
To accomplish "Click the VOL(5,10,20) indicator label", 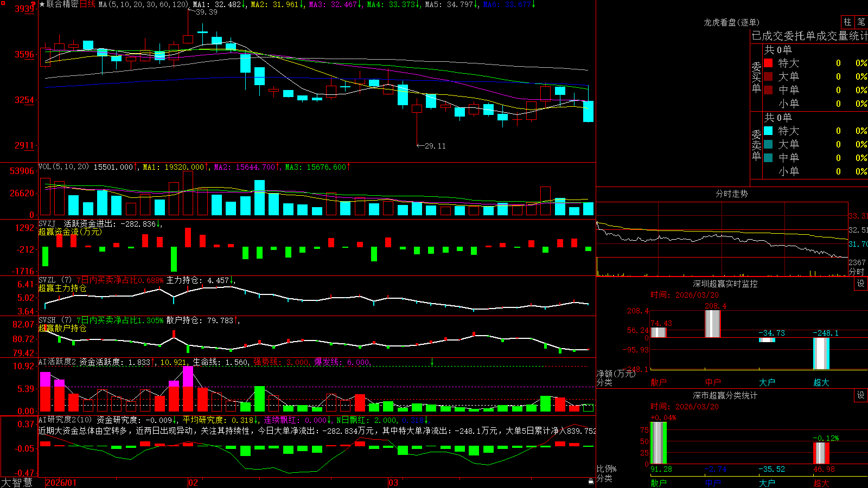I will (63, 166).
